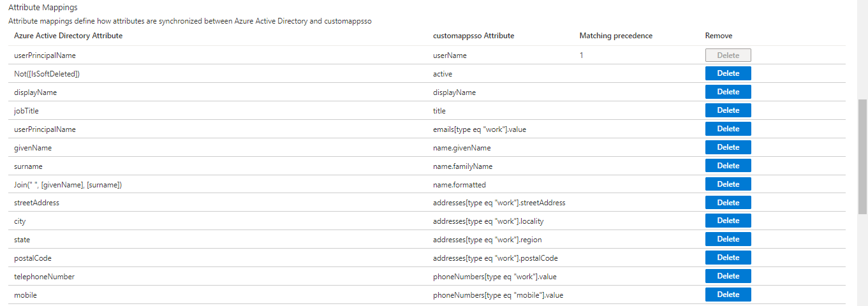Remove the givenName mapping row

coord(728,147)
